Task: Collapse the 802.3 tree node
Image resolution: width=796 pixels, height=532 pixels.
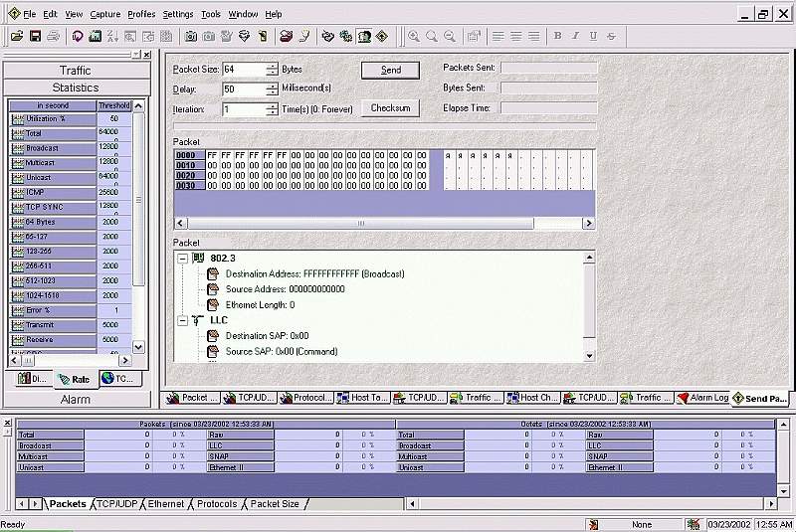Action: (x=182, y=259)
